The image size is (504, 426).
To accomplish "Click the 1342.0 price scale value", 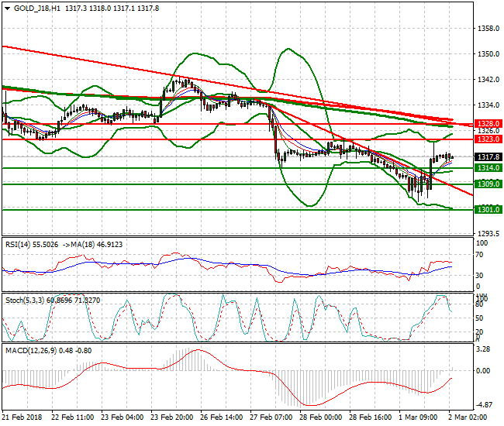I will tap(488, 79).
